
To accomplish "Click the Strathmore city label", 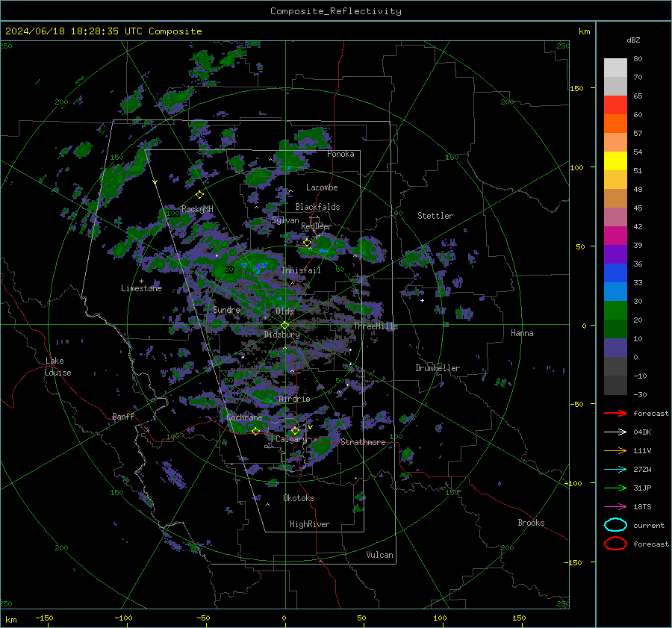I will coord(363,442).
